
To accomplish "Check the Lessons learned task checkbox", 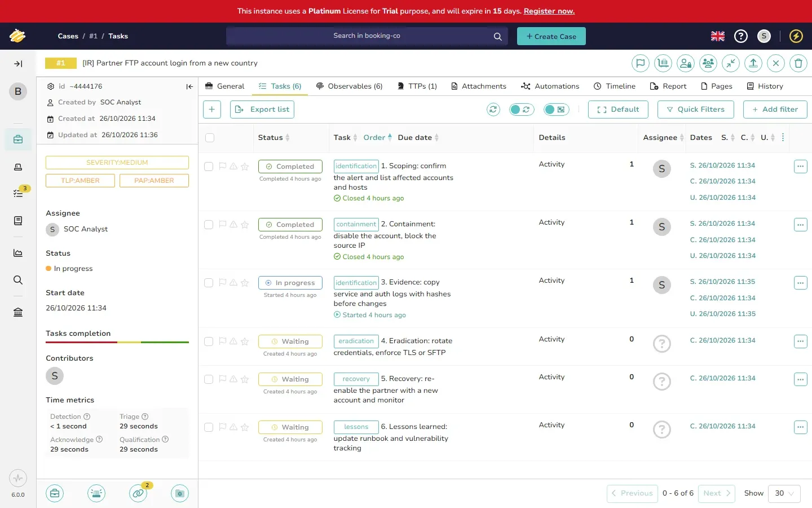I will 209,427.
